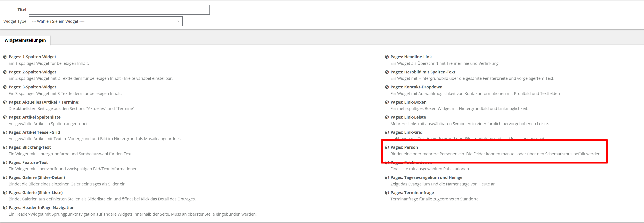The height and width of the screenshot is (223, 644).
Task: Pick Pages: Artikel Teaser-Grid
Action: pyautogui.click(x=34, y=132)
